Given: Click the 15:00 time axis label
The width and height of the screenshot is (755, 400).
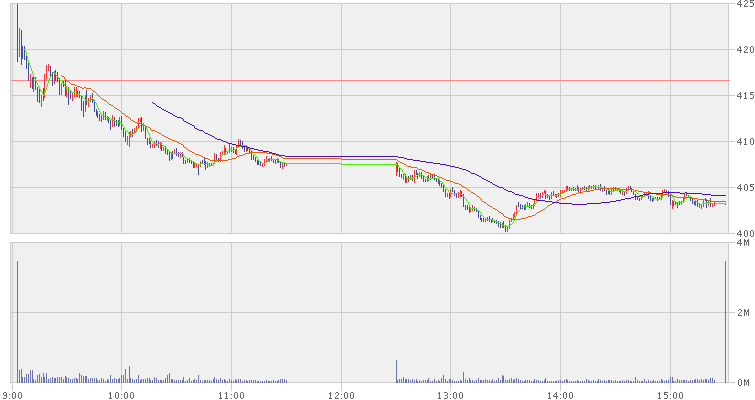Looking at the screenshot, I should 671,393.
